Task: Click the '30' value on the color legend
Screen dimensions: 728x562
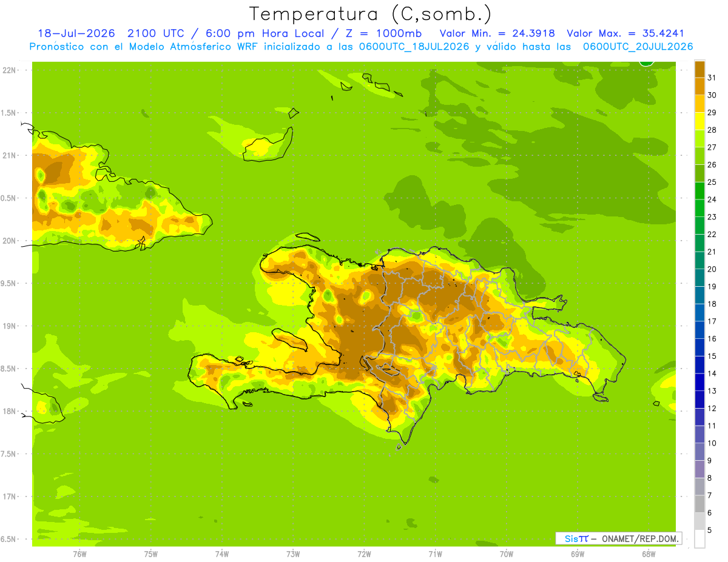Action: tap(712, 95)
